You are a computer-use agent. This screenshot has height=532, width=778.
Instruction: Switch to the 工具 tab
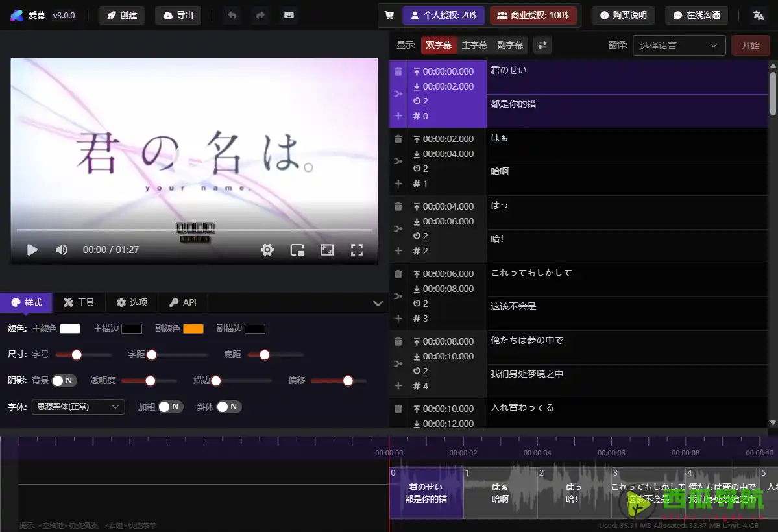point(79,302)
